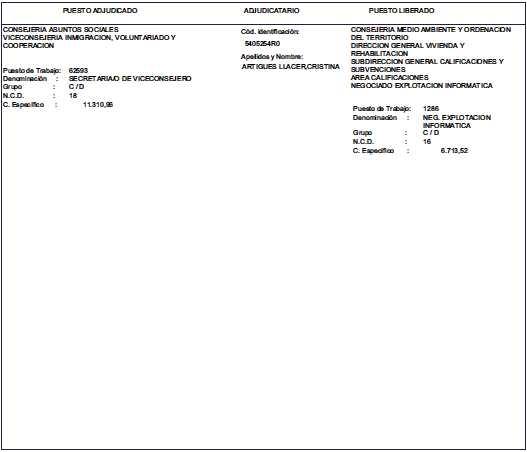This screenshot has height=452, width=527.
Task: Click the specific complement amount 11.310,96
Action: (98, 105)
